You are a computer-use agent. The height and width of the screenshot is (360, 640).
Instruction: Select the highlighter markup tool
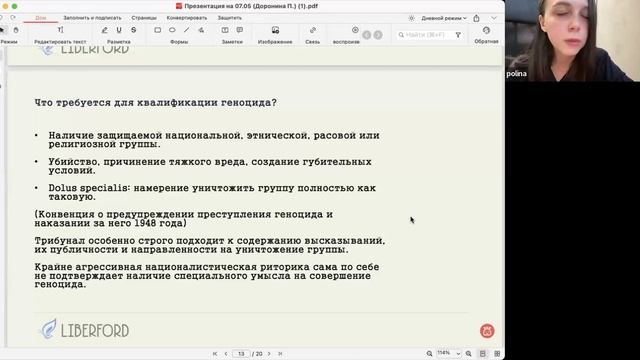(x=104, y=30)
